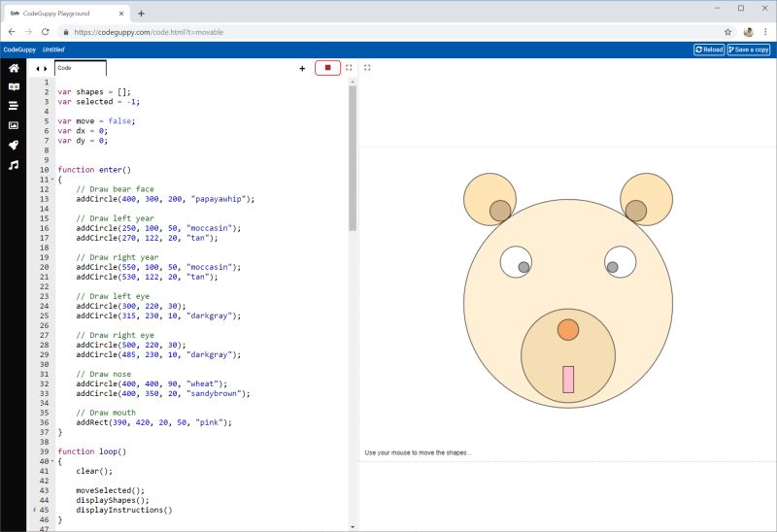Screen dimensions: 777x532
Task: Click the Reload button
Action: pos(709,50)
